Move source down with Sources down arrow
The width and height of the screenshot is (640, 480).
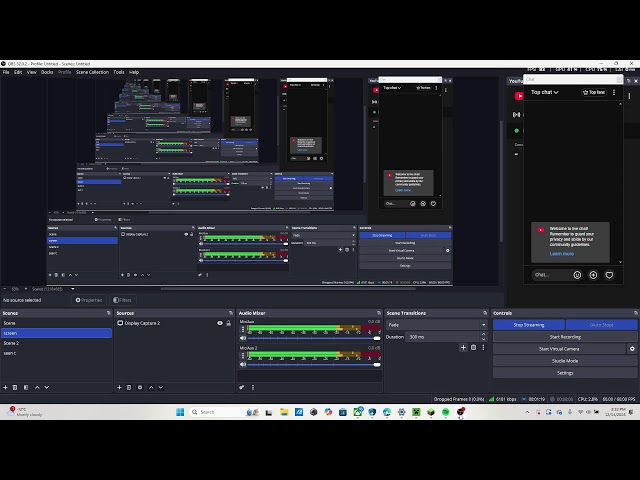click(x=160, y=387)
